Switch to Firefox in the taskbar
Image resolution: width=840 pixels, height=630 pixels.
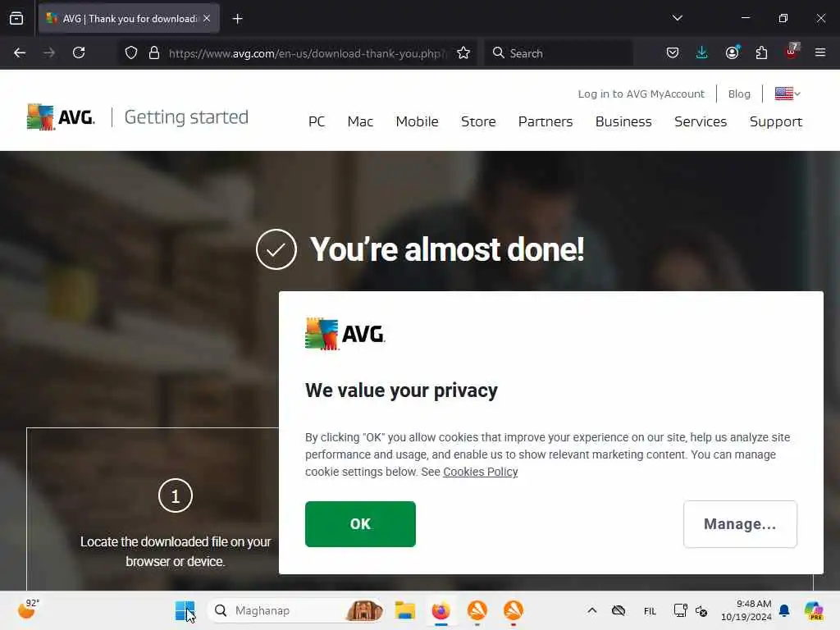point(441,610)
